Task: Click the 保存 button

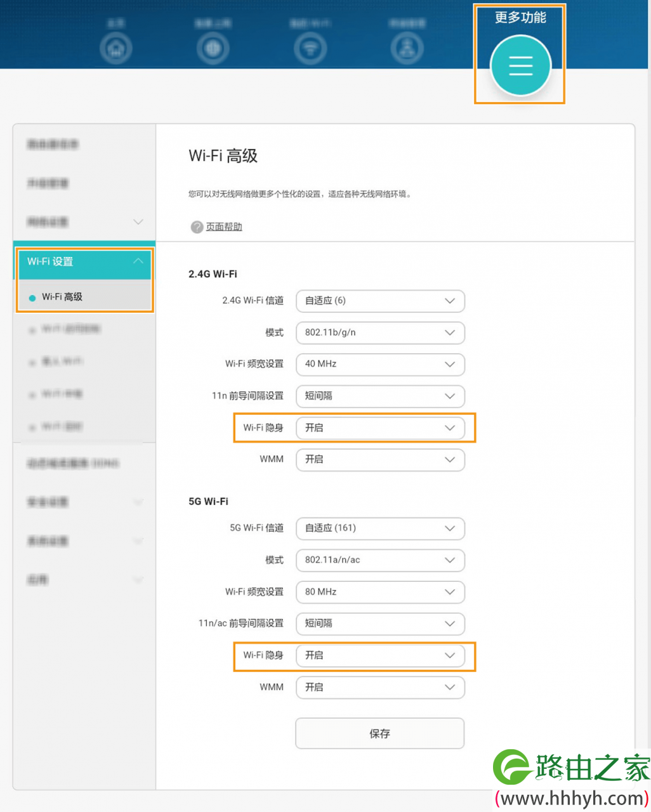Action: [x=380, y=733]
